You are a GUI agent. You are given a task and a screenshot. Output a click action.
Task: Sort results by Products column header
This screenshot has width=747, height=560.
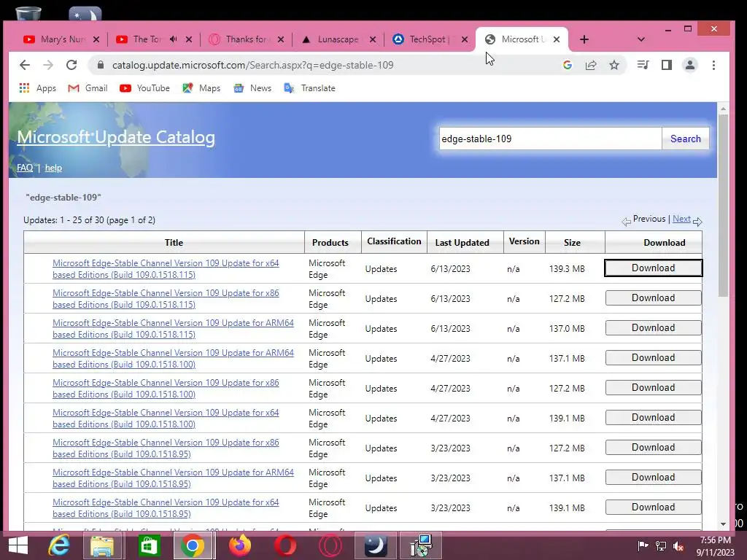click(330, 242)
